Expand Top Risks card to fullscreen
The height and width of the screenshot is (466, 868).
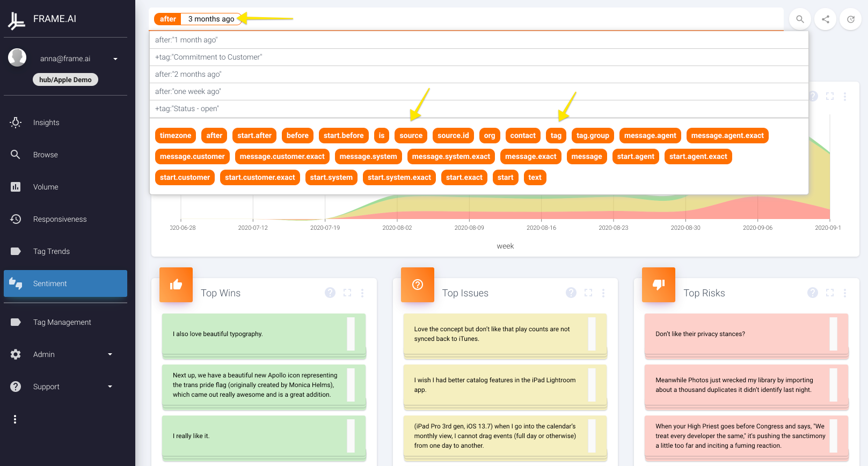pos(830,293)
